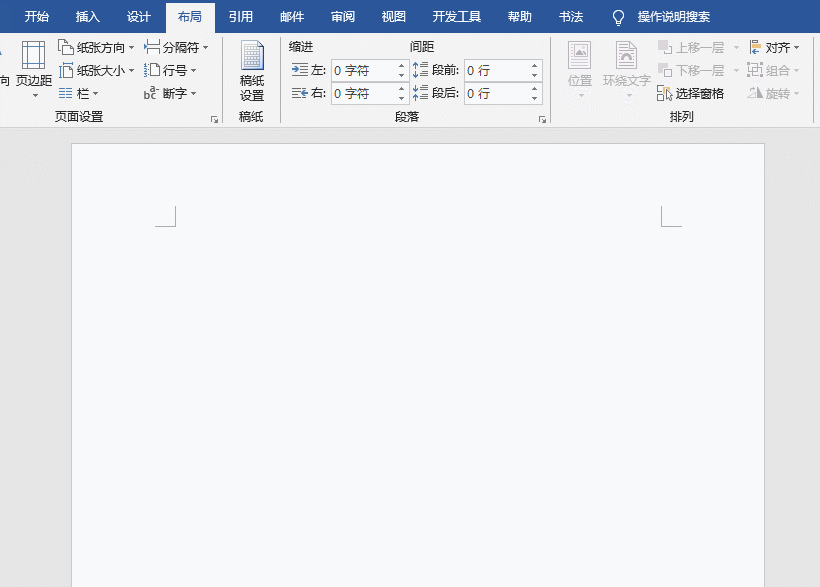Open the 纸张大小 paper size dropdown
The width and height of the screenshot is (820, 587).
(96, 70)
